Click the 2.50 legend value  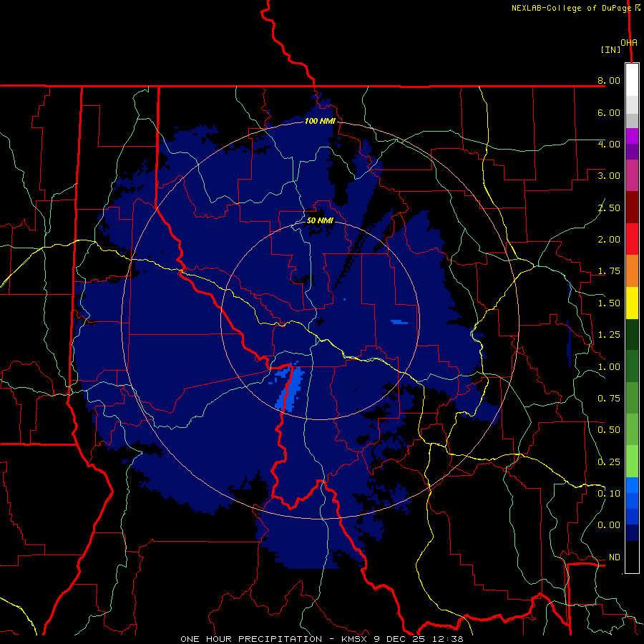pyautogui.click(x=609, y=208)
